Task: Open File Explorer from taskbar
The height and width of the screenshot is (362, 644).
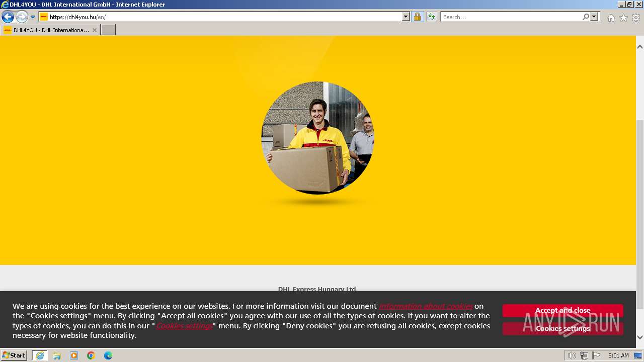Action: click(x=57, y=355)
